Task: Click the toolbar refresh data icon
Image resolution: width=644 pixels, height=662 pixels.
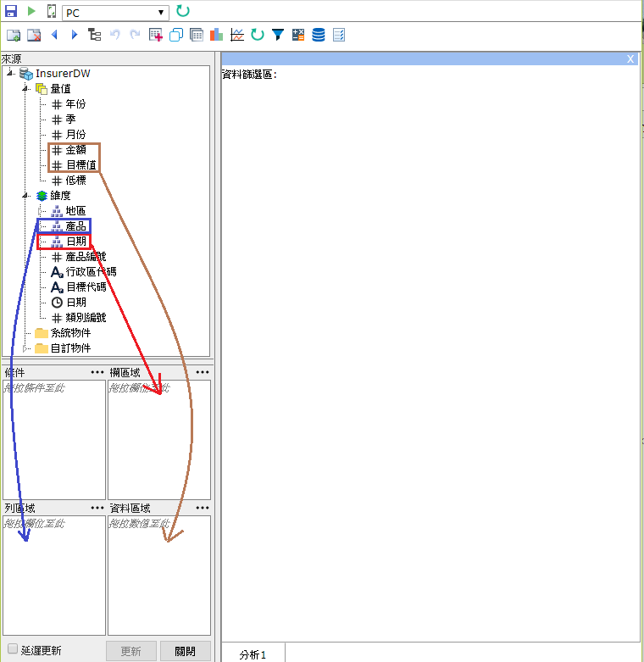Action: (x=258, y=35)
